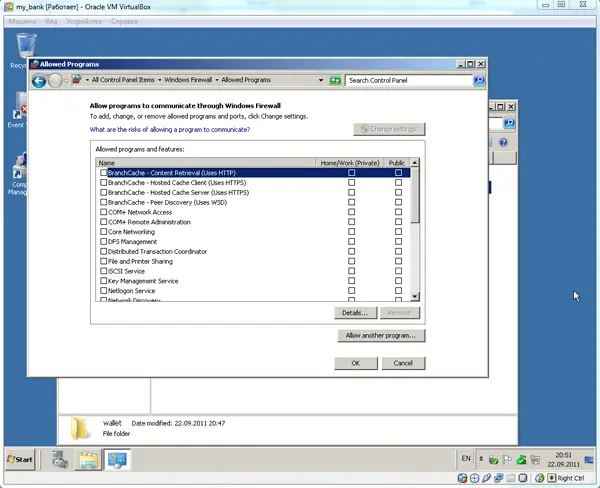Select the iSCSI Service row

pos(254,271)
